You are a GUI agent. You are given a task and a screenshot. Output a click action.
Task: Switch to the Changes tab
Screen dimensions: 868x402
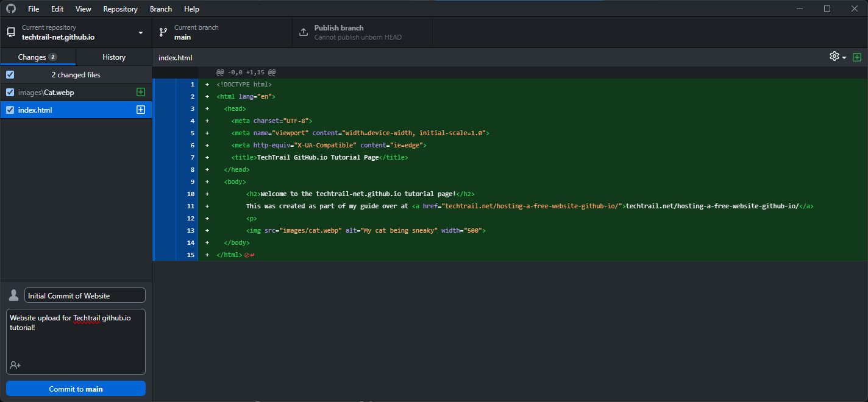click(x=38, y=57)
